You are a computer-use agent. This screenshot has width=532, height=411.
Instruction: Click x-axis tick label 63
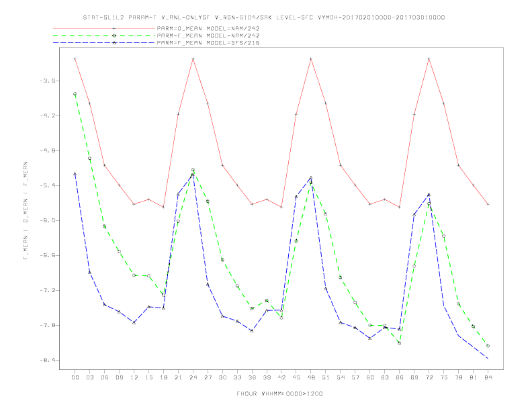385,377
